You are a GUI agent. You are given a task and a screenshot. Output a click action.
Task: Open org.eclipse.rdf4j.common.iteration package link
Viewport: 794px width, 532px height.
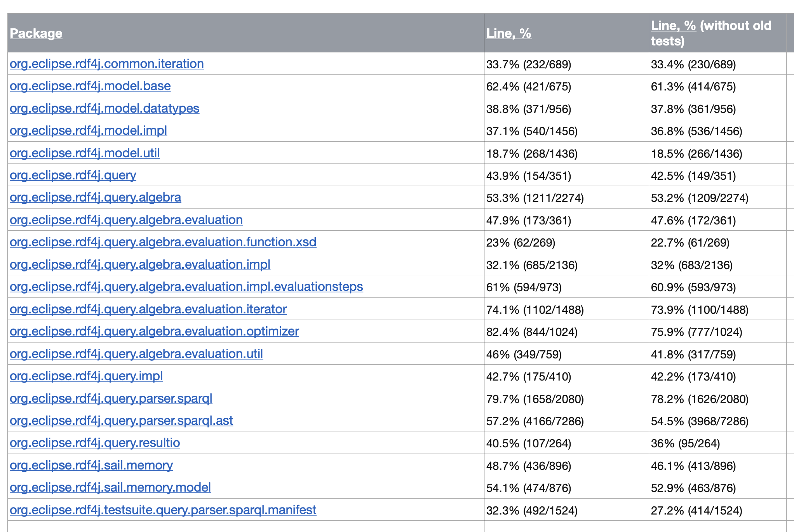click(106, 64)
